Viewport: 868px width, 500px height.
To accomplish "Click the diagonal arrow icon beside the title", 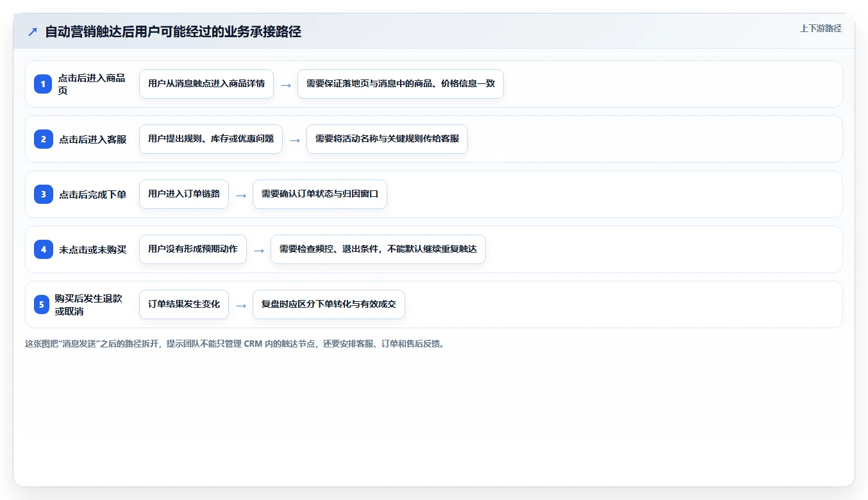I will tap(33, 32).
